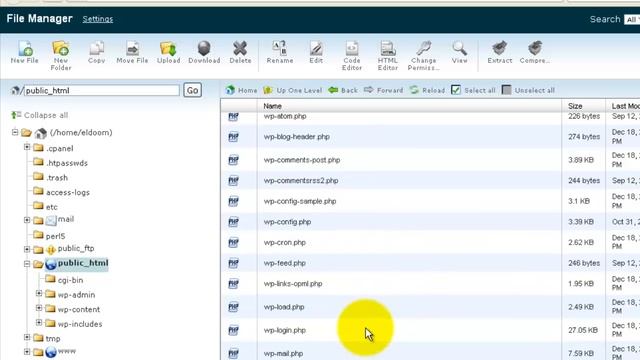Open the View tool
This screenshot has width=640, height=360.
[460, 52]
